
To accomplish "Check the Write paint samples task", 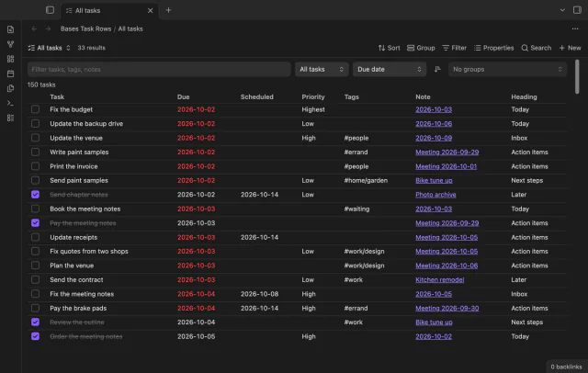I will pyautogui.click(x=35, y=153).
